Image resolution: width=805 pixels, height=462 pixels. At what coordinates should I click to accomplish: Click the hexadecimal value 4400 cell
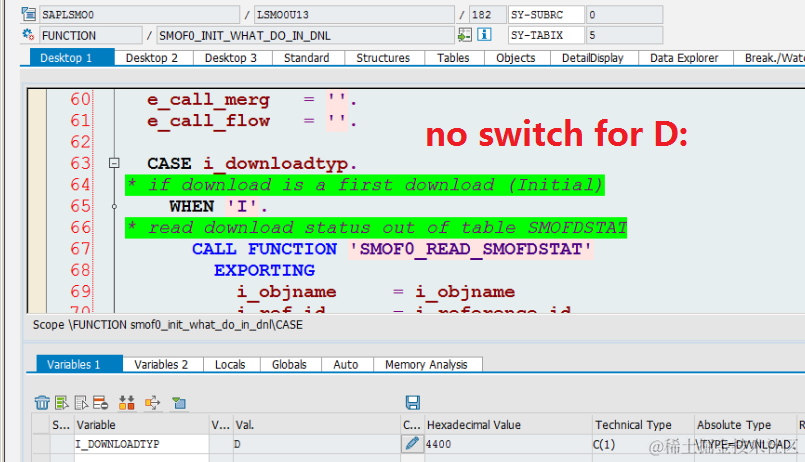tap(508, 444)
